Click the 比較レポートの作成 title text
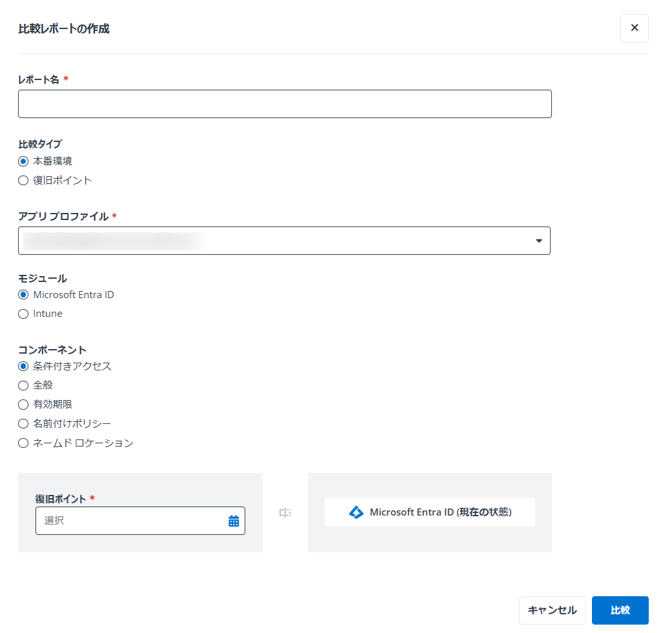 point(64,28)
